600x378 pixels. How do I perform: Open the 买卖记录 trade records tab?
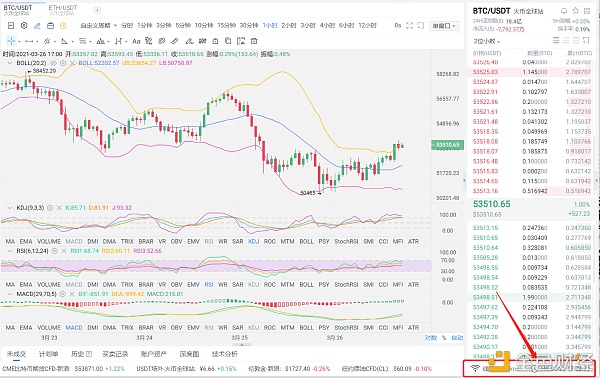click(x=115, y=354)
